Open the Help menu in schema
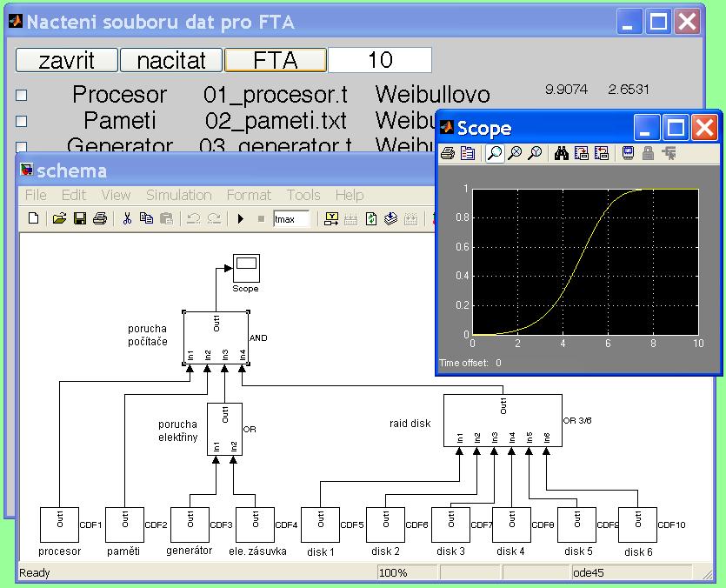 pos(350,195)
